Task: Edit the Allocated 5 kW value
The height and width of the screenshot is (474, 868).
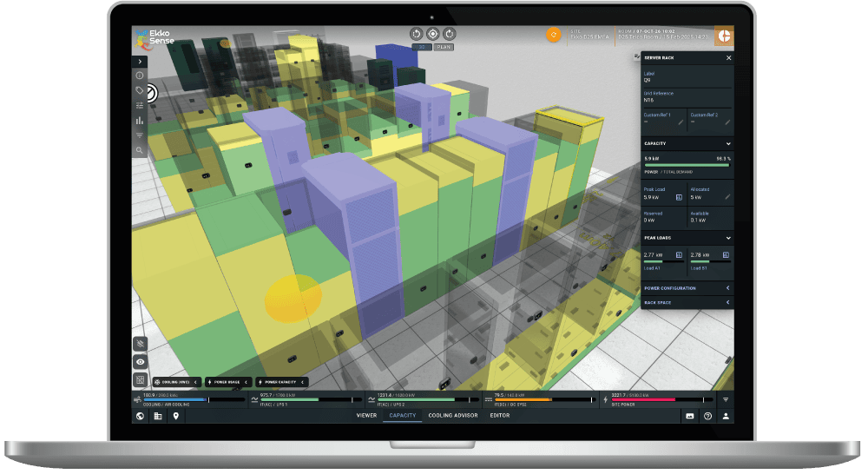Action: click(x=727, y=196)
